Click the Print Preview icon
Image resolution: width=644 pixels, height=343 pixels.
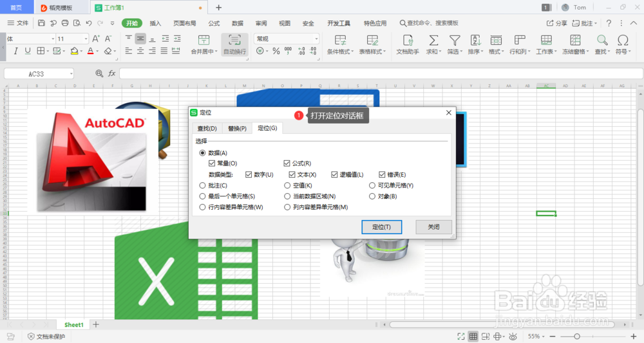(77, 23)
